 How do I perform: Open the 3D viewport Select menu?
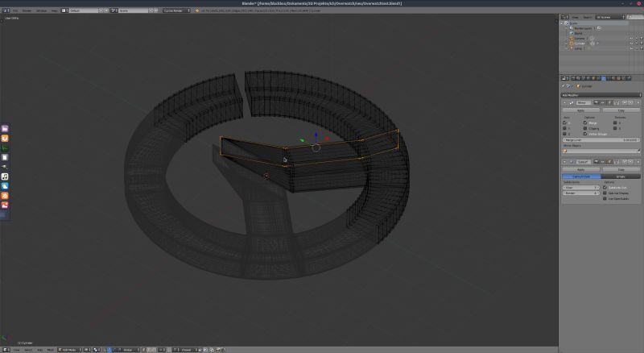pyautogui.click(x=28, y=350)
